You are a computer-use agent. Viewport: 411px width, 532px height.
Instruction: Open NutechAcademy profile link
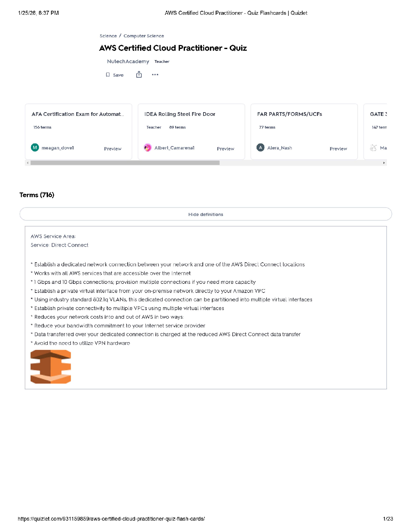click(x=128, y=61)
